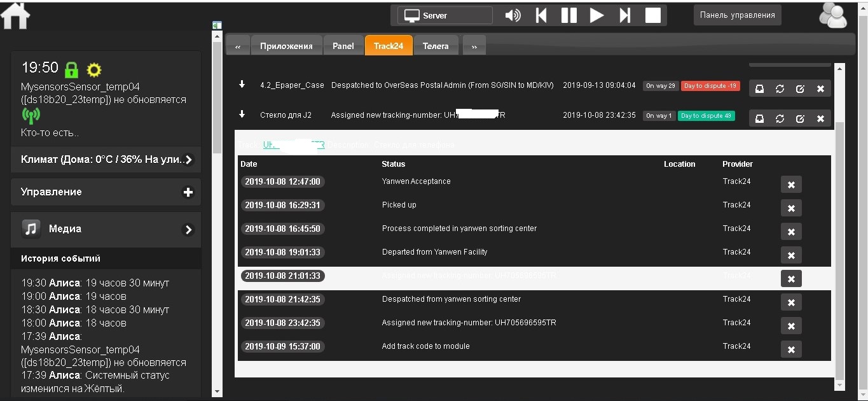Image resolution: width=868 pixels, height=401 pixels.
Task: Pause media playback
Action: pos(569,15)
